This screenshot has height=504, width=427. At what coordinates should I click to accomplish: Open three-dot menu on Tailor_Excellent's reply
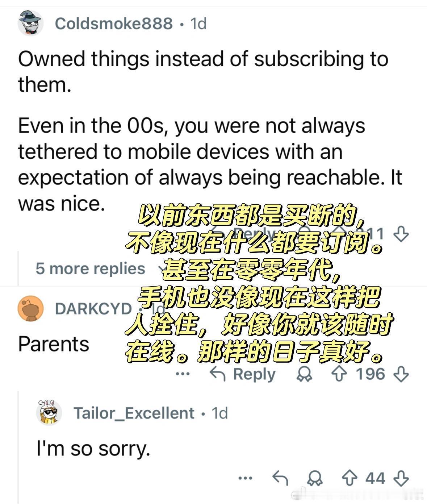tap(245, 478)
